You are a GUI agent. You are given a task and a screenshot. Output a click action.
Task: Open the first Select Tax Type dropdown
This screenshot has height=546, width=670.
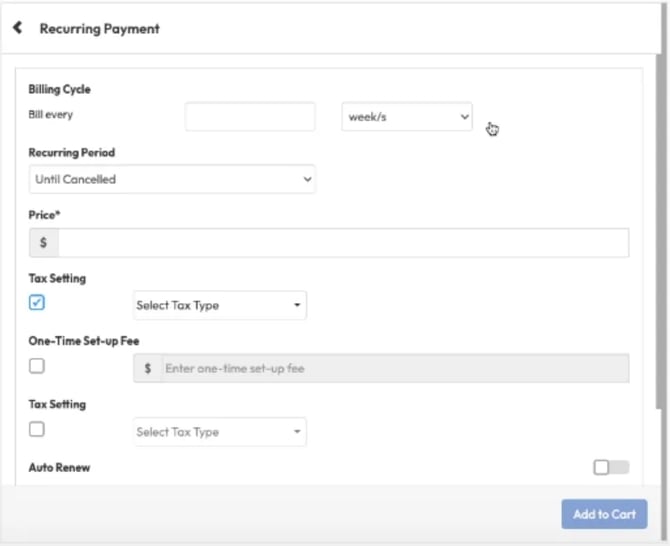tap(220, 305)
